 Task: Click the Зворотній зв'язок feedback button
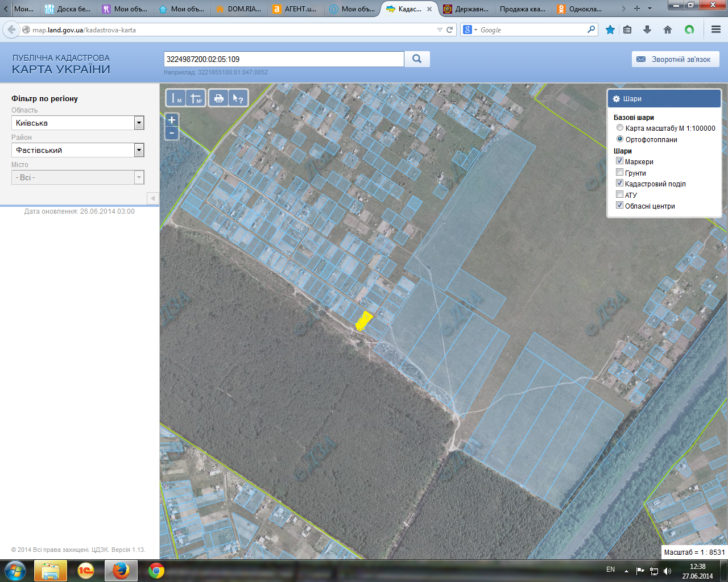675,59
